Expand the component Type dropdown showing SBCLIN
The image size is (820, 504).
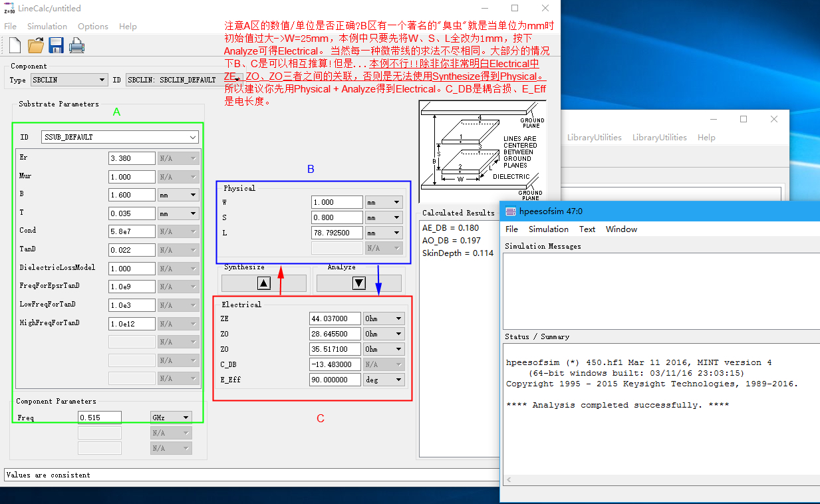(69, 80)
